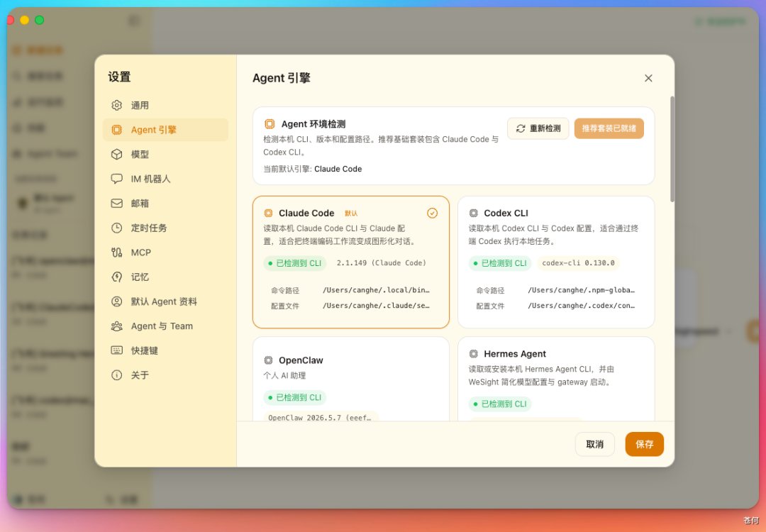
Task: Open the 记忆 memory icon
Action: click(116, 277)
